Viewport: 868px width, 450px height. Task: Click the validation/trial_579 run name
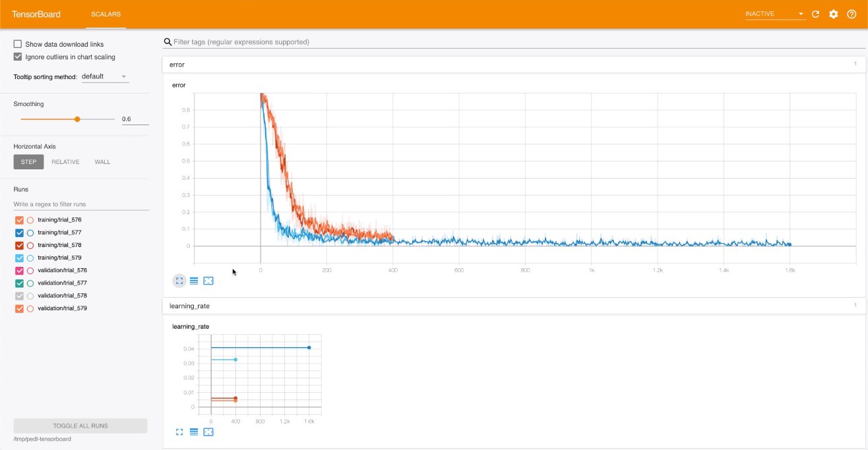(62, 308)
